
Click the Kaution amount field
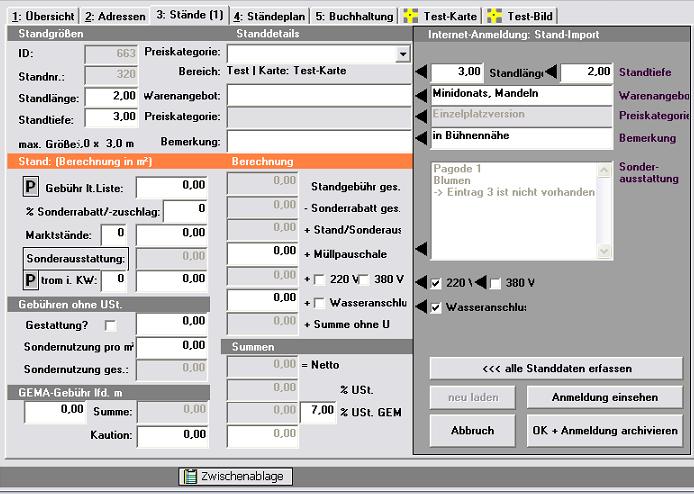172,436
